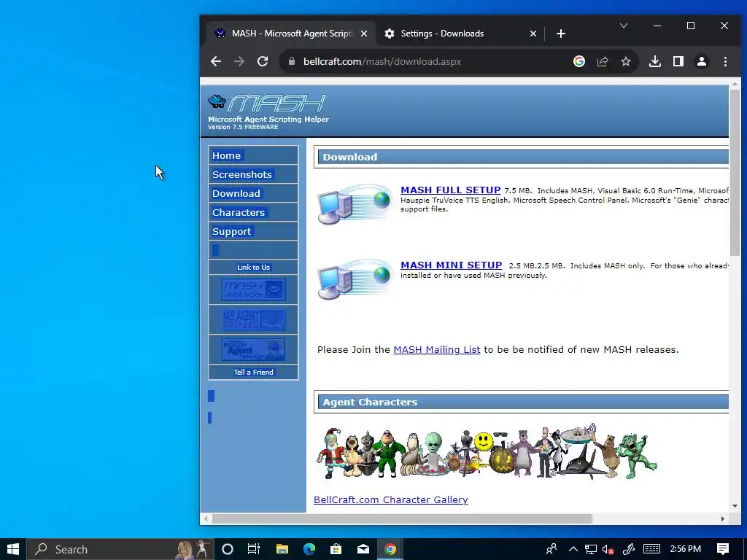Click the MS Agent Ring banner
Screen dimensions: 747x560
[253, 319]
